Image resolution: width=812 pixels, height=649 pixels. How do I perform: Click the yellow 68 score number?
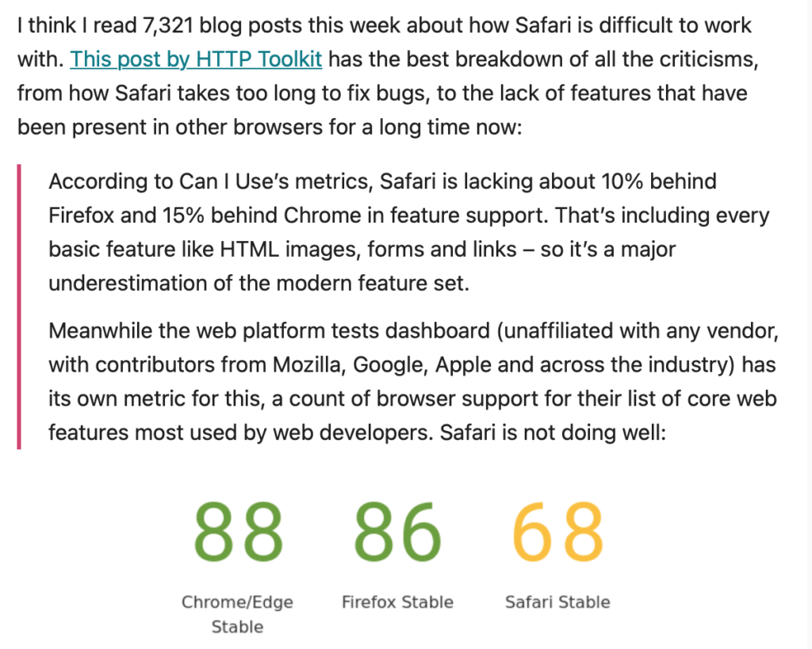557,532
